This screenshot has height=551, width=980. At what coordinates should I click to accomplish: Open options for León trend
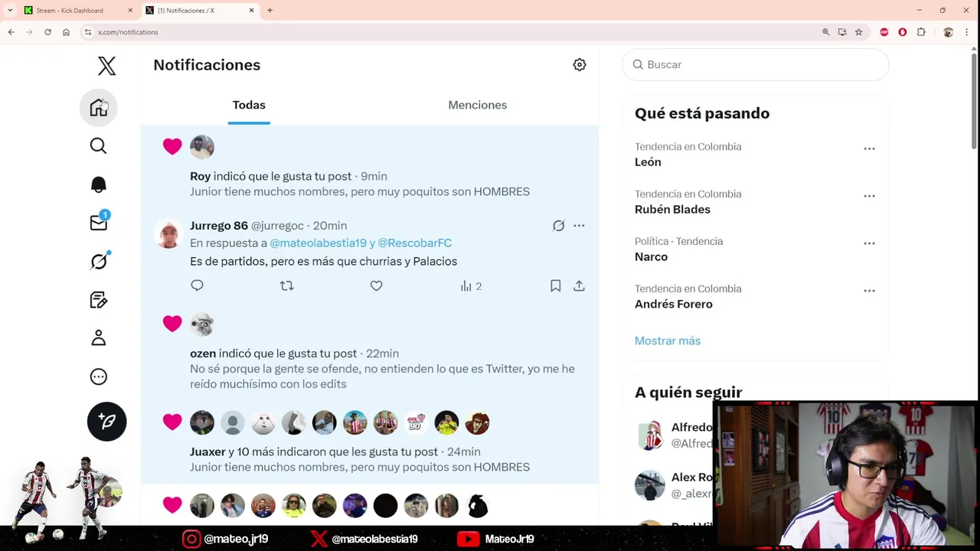869,148
